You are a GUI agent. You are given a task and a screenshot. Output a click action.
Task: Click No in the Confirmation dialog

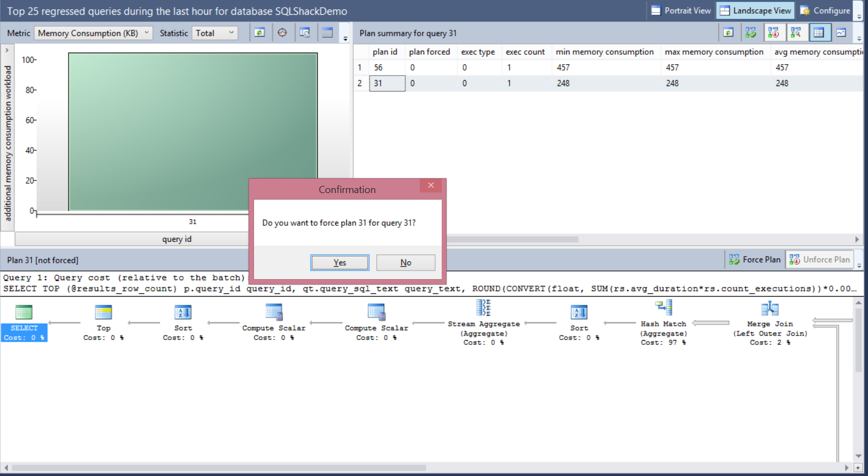[x=405, y=263]
